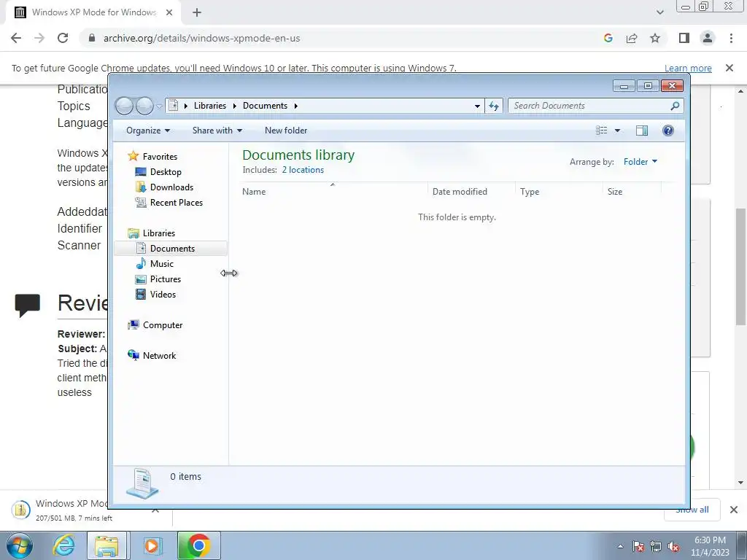Image resolution: width=747 pixels, height=560 pixels.
Task: Click the Search Documents field
Action: pyautogui.click(x=595, y=106)
